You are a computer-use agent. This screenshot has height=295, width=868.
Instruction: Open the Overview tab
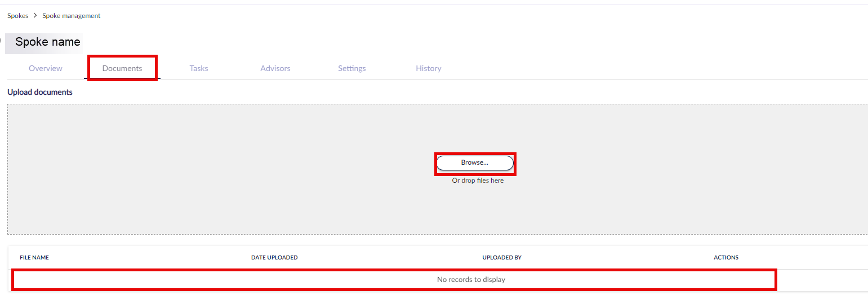[x=46, y=68]
